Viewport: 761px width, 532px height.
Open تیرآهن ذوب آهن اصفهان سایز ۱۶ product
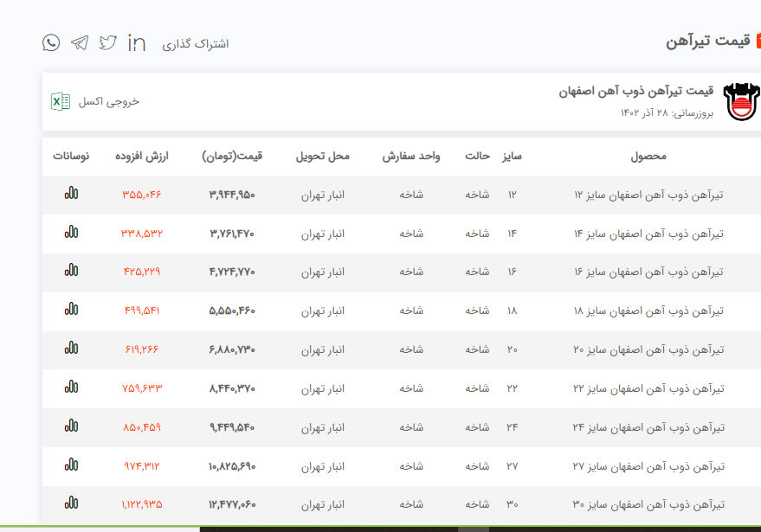[648, 272]
